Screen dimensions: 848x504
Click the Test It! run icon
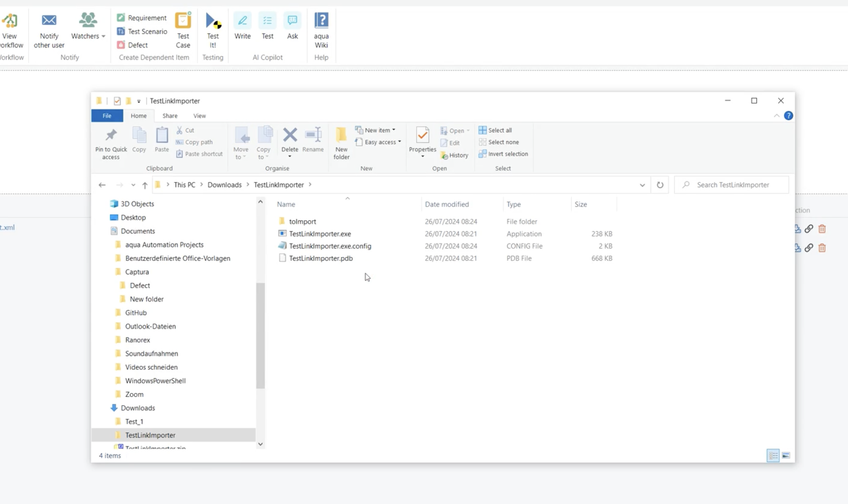(213, 21)
